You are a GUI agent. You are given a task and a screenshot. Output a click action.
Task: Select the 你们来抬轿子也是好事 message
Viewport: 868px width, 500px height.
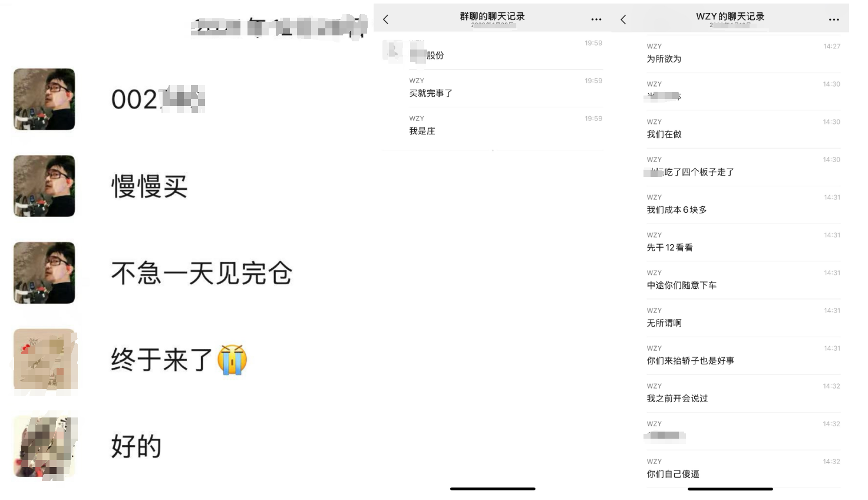click(x=744, y=356)
